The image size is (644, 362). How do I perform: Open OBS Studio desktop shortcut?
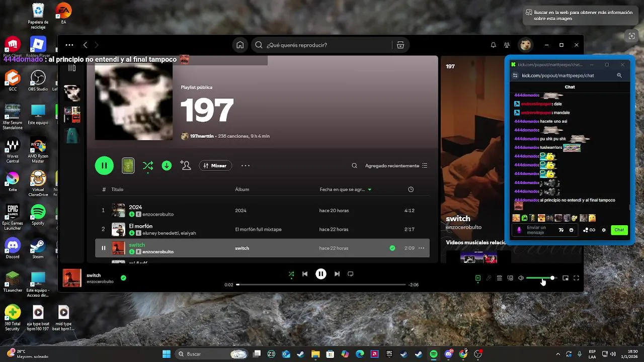[x=38, y=80]
